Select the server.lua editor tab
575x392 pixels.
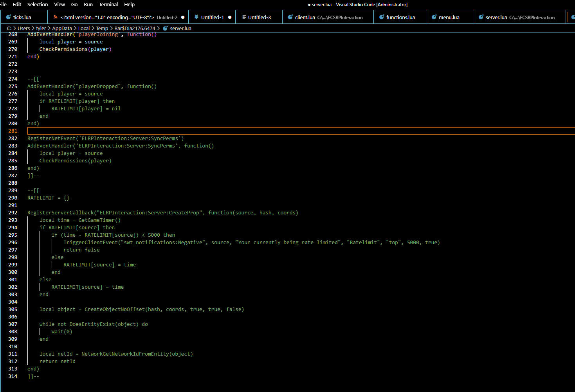(x=520, y=17)
